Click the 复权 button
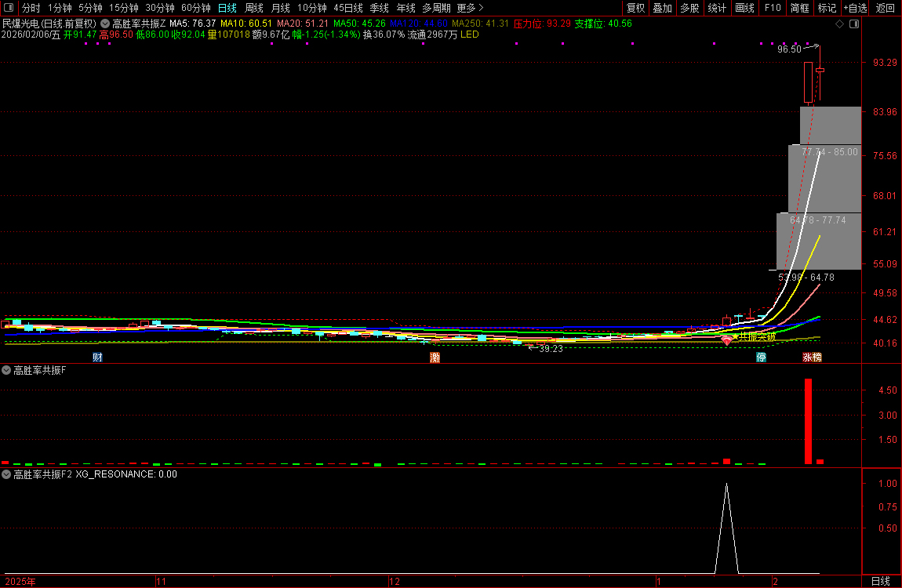Image resolution: width=902 pixels, height=588 pixels. 635,8
